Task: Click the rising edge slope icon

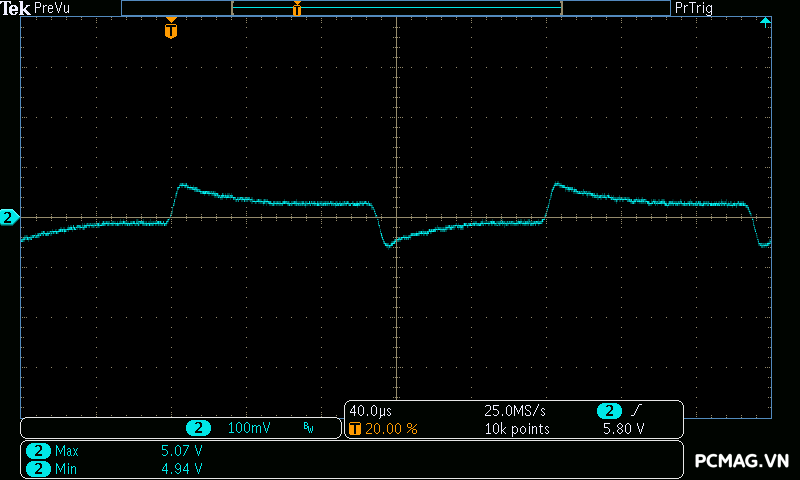Action: point(638,411)
